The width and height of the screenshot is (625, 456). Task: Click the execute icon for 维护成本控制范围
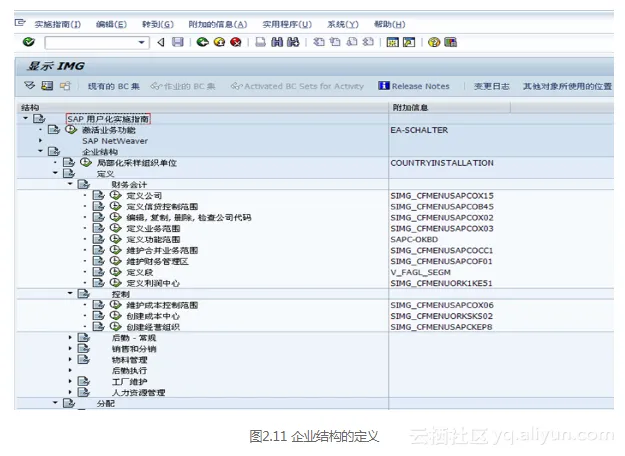[116, 305]
